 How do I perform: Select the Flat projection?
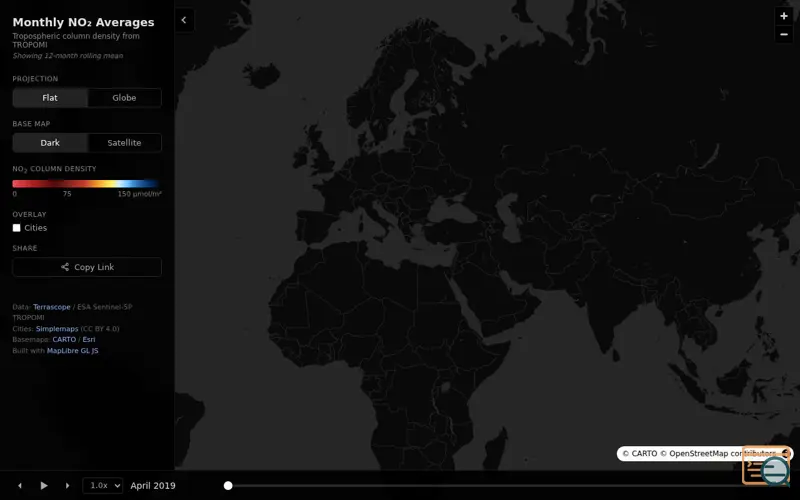pyautogui.click(x=50, y=98)
